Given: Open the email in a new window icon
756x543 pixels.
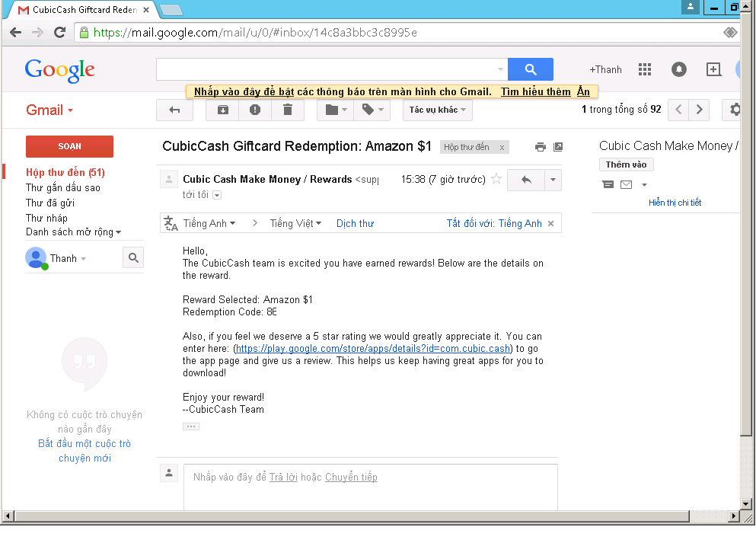Looking at the screenshot, I should [x=558, y=147].
